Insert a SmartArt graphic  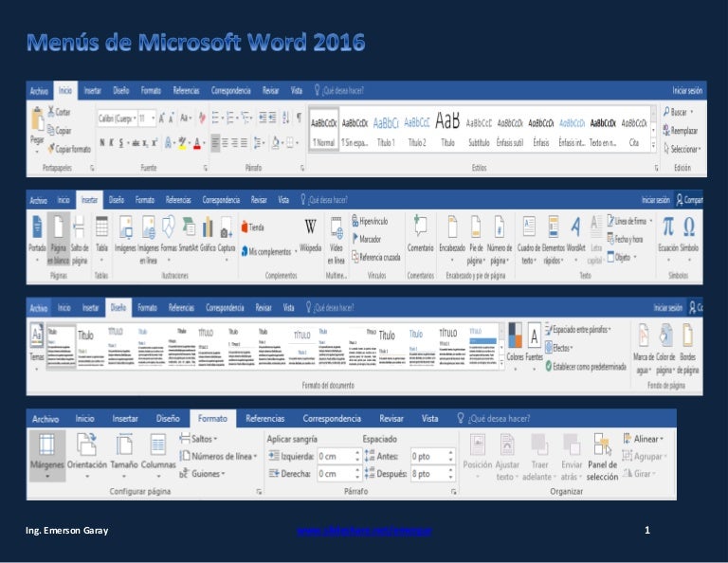(187, 227)
